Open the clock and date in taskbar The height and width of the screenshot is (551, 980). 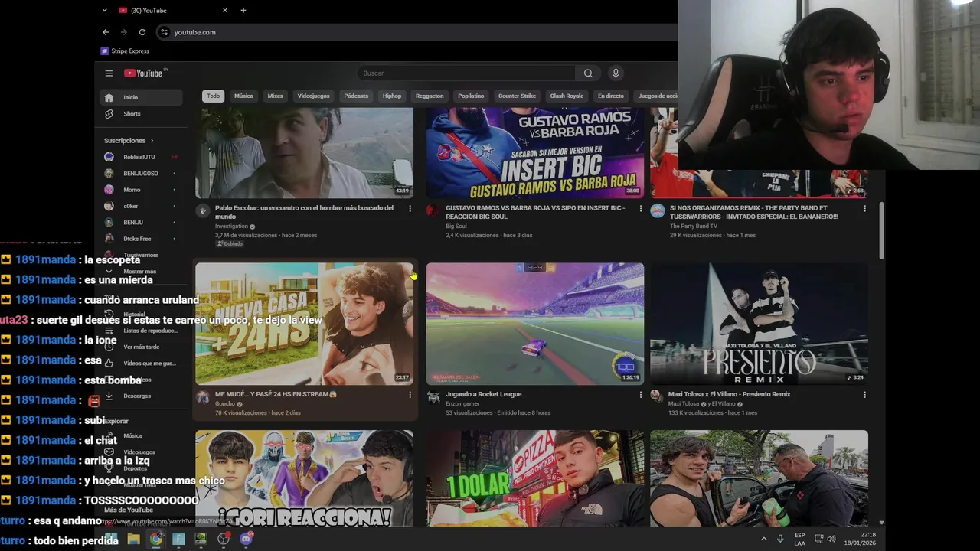pos(860,539)
